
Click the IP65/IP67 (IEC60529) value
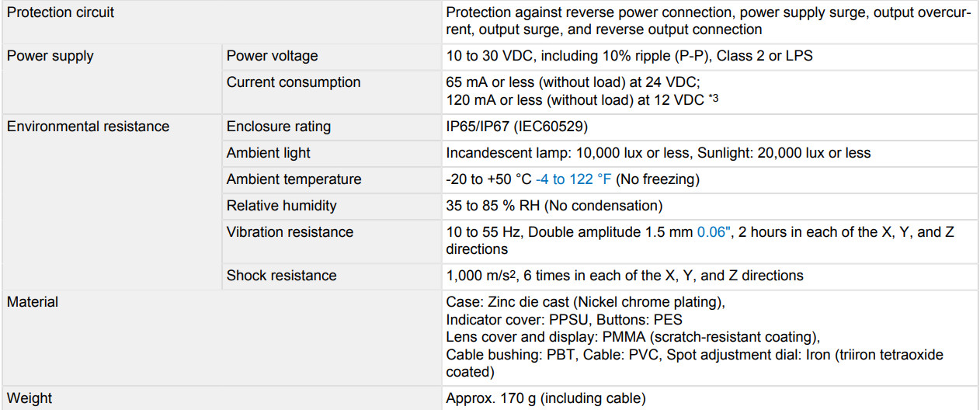coord(517,127)
